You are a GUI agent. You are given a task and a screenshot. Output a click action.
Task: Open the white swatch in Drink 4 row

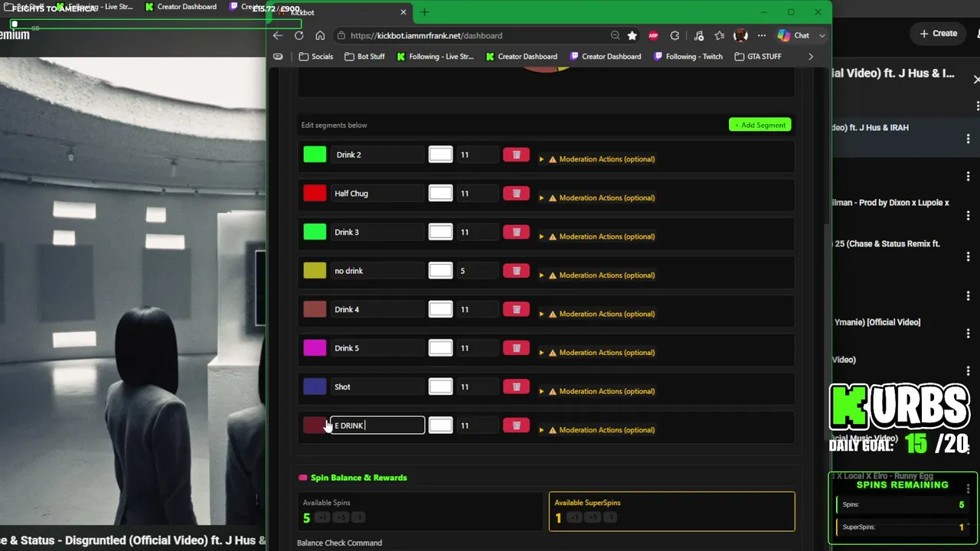pyautogui.click(x=440, y=309)
